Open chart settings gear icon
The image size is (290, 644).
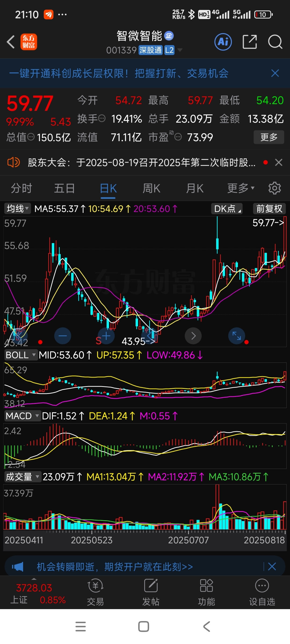(x=275, y=188)
